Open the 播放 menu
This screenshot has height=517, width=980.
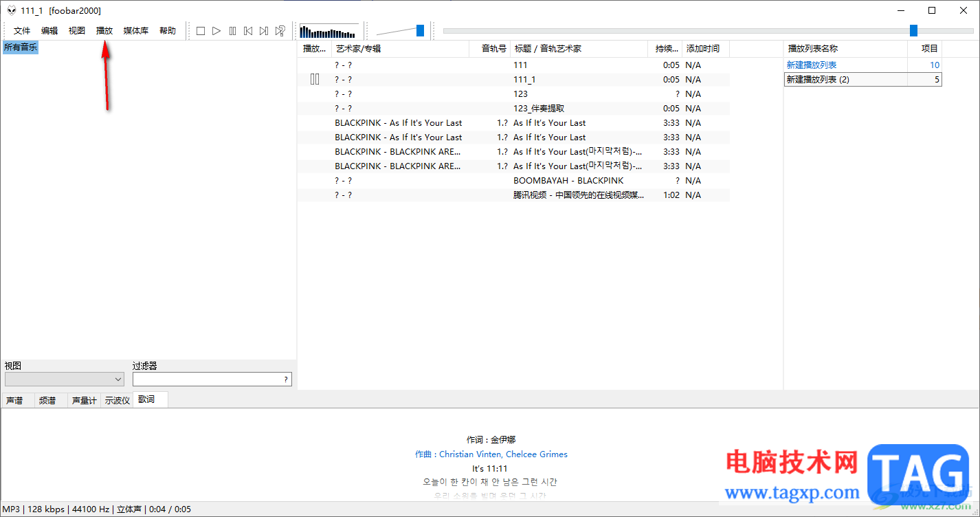coord(104,31)
